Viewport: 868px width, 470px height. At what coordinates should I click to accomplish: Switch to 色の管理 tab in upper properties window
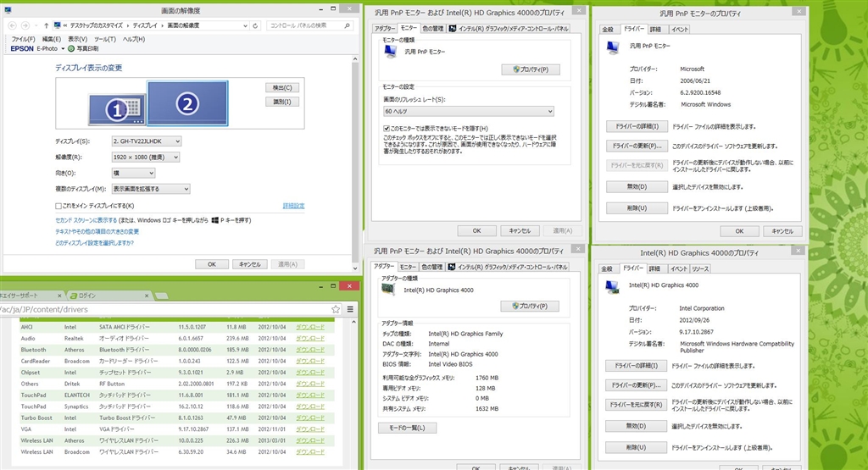tap(432, 28)
